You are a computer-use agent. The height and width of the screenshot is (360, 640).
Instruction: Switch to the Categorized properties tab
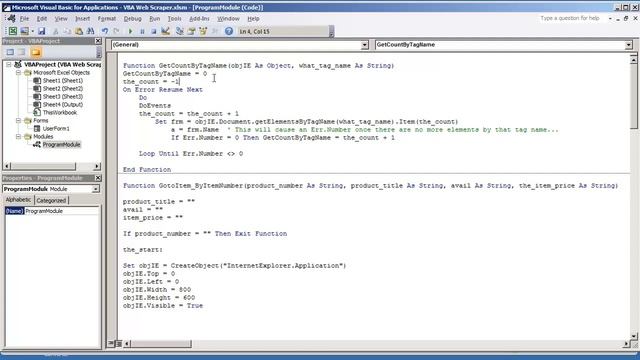pos(51,200)
